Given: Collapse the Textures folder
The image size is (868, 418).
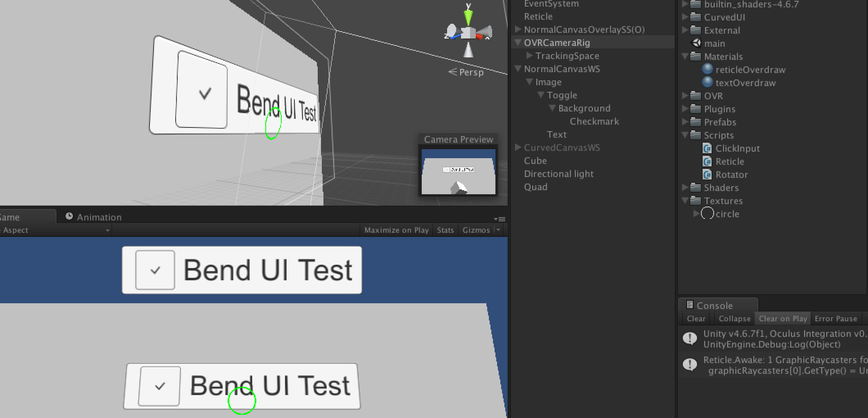Looking at the screenshot, I should pos(685,200).
